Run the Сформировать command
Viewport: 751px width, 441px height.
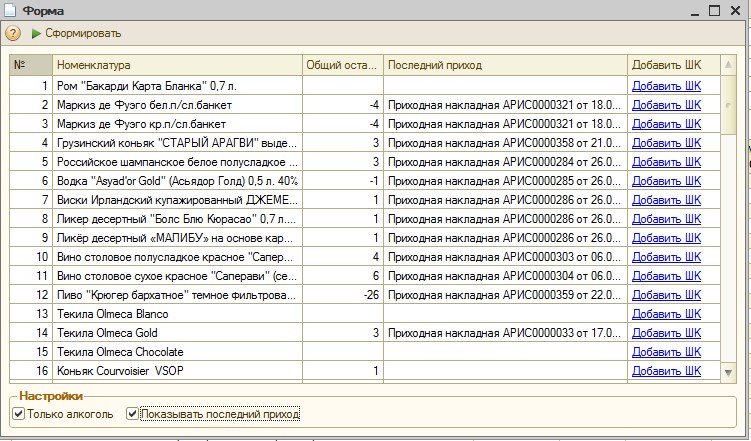[x=76, y=34]
